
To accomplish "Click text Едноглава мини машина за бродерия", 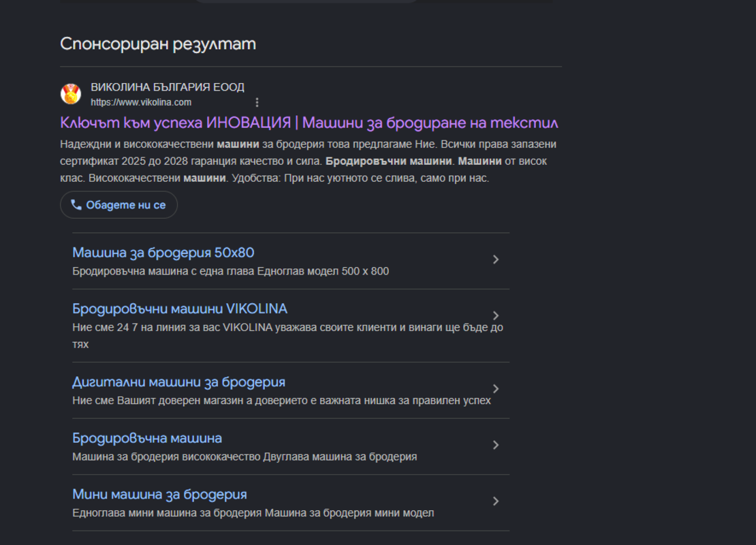I will pos(253,513).
